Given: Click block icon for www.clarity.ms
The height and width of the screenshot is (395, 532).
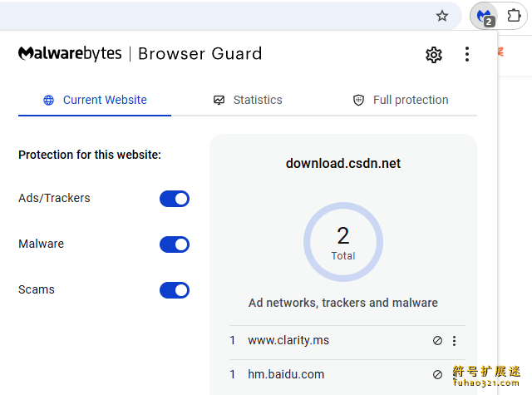Looking at the screenshot, I should pyautogui.click(x=437, y=340).
